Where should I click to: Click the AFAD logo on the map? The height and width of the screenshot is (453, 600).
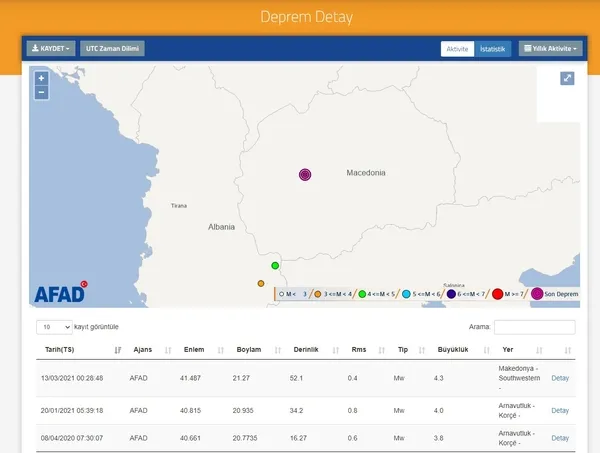click(x=61, y=292)
